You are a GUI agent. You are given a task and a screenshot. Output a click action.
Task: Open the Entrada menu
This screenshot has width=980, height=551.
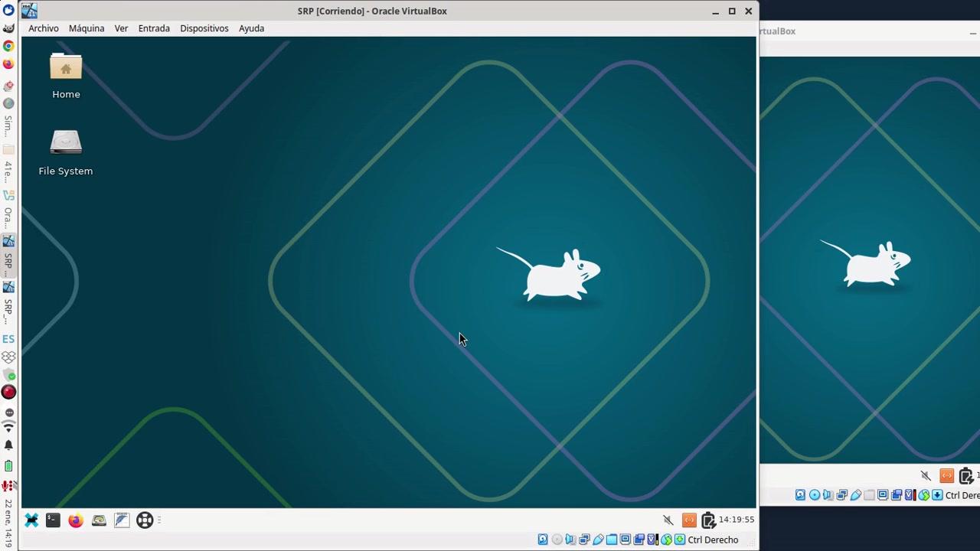point(154,28)
